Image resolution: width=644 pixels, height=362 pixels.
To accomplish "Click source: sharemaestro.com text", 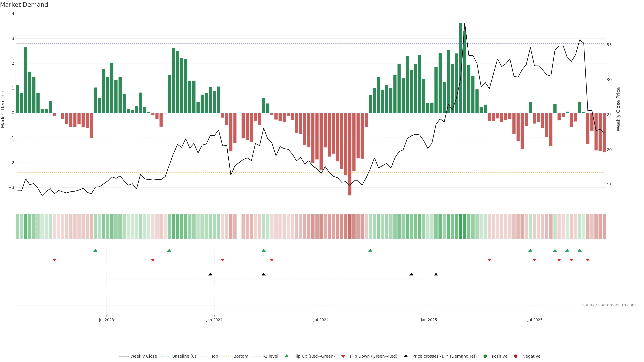I will pos(609,305).
